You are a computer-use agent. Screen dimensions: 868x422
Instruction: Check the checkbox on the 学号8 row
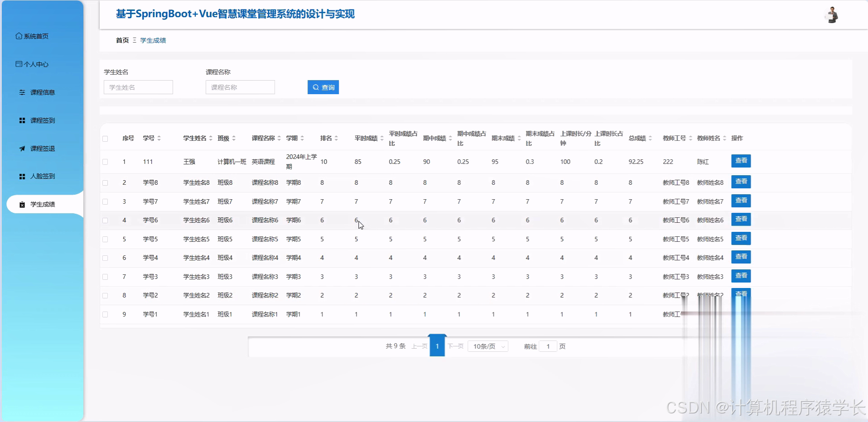click(106, 182)
